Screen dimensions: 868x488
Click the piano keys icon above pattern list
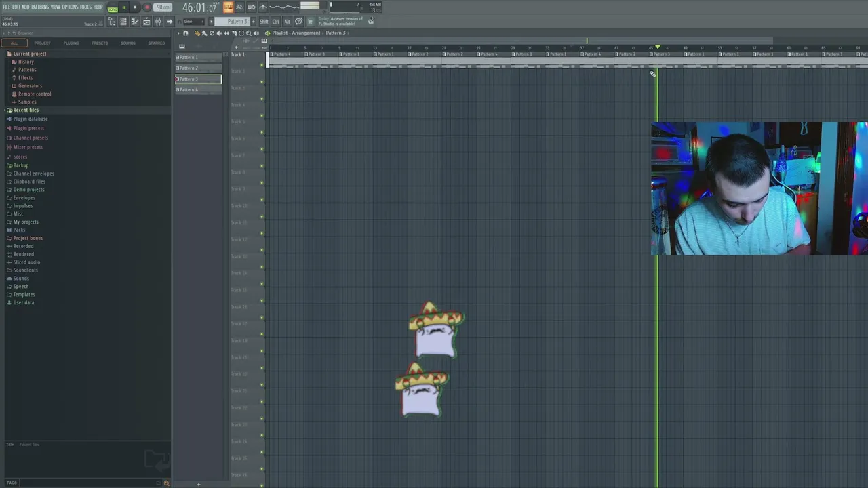click(182, 46)
